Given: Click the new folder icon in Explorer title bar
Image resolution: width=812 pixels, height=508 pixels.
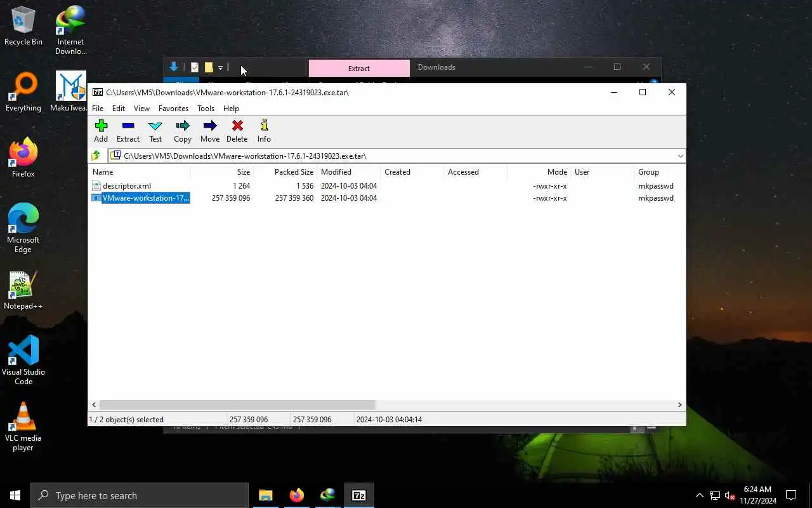Looking at the screenshot, I should coord(209,67).
